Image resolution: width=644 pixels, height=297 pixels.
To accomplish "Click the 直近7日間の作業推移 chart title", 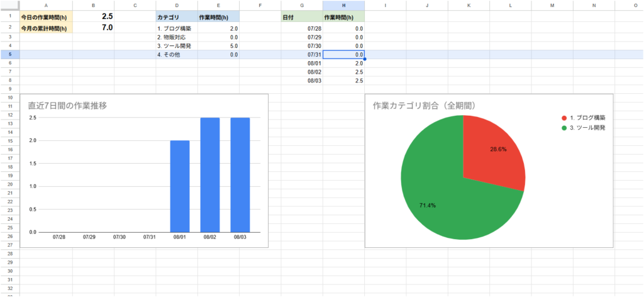I will click(67, 105).
